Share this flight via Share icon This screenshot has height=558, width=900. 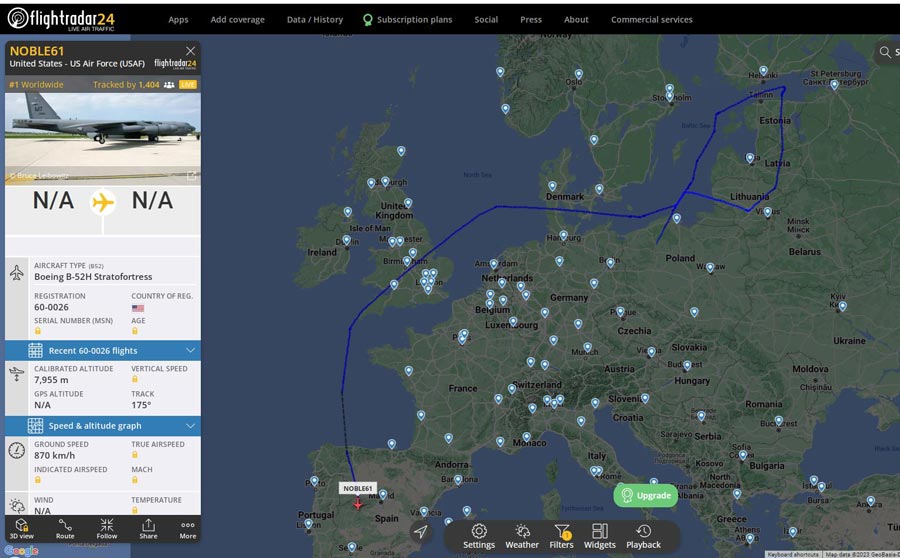point(148,529)
